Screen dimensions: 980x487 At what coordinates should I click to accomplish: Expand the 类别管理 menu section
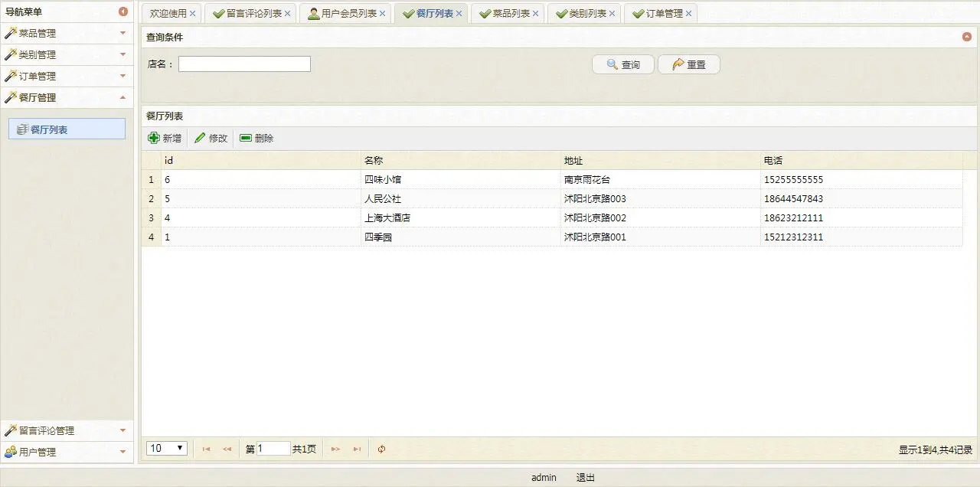67,55
